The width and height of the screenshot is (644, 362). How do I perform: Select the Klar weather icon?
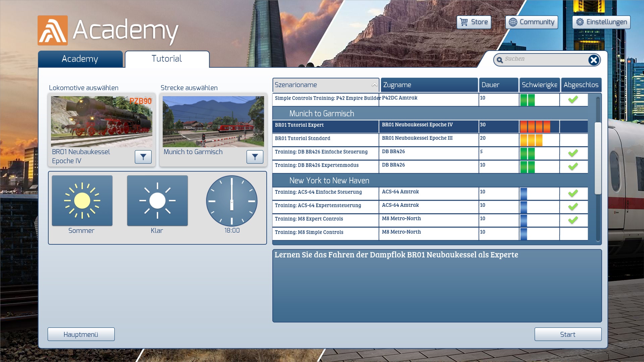pos(157,201)
